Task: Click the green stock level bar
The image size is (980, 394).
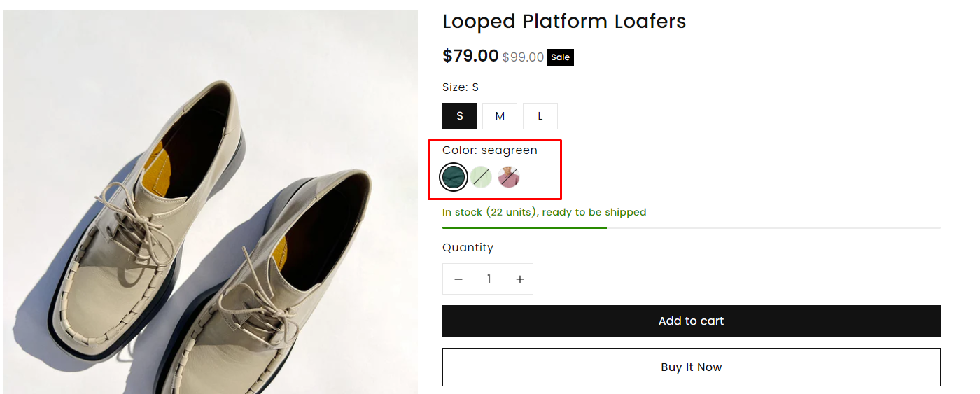Action: click(x=524, y=227)
